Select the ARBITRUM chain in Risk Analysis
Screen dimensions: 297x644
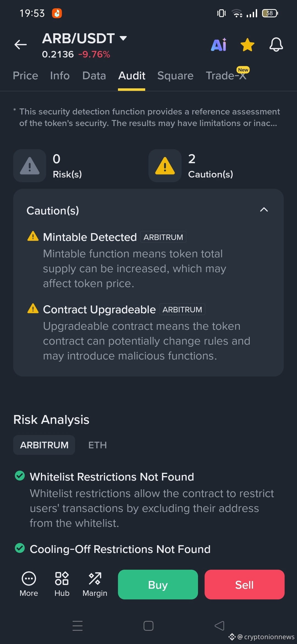point(44,445)
